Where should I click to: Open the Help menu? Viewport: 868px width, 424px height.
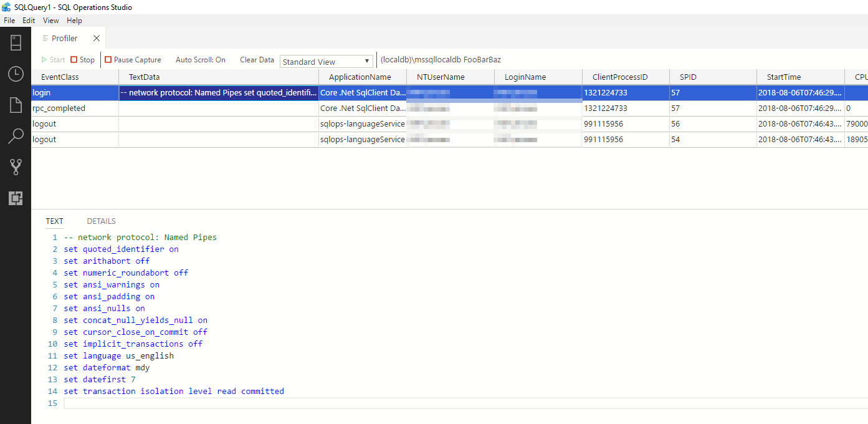coord(74,20)
